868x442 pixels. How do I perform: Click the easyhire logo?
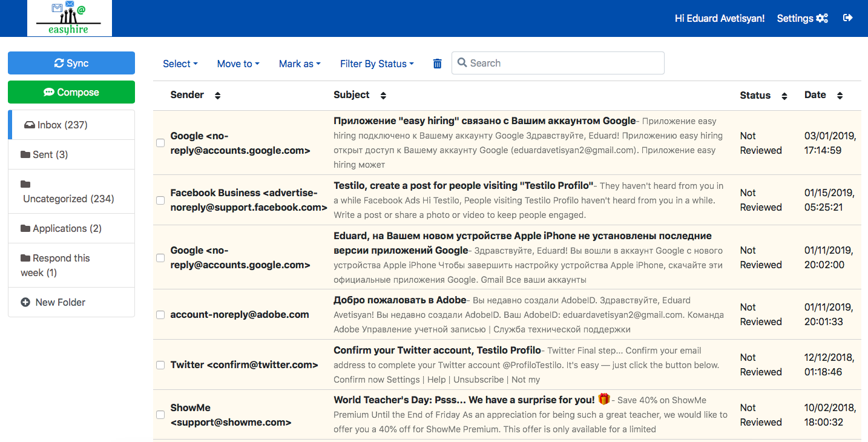(69, 18)
